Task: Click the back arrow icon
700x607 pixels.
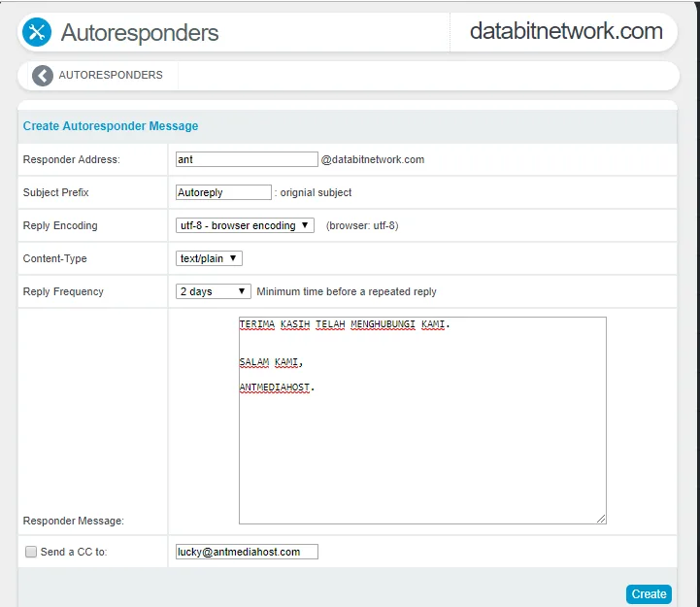Action: pyautogui.click(x=43, y=76)
